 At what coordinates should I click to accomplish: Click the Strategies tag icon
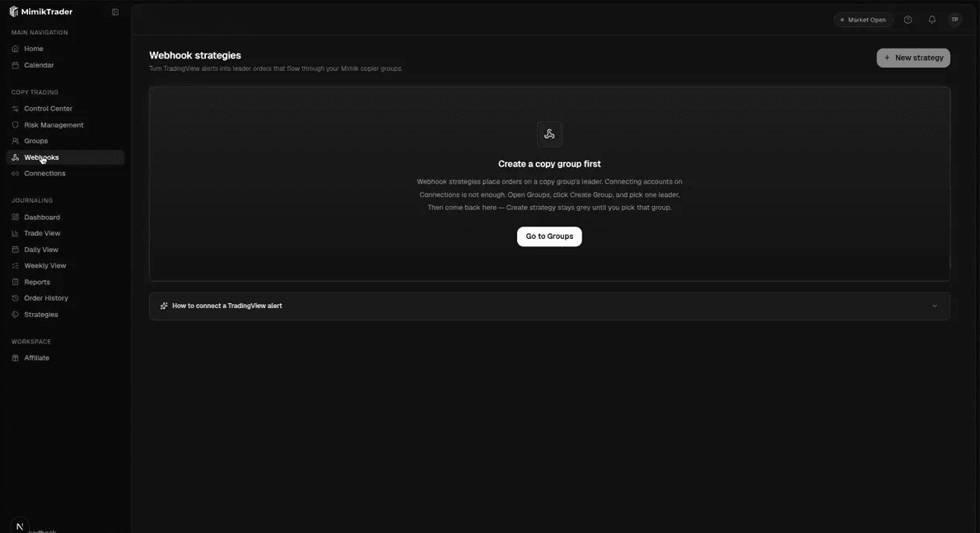[x=15, y=315]
